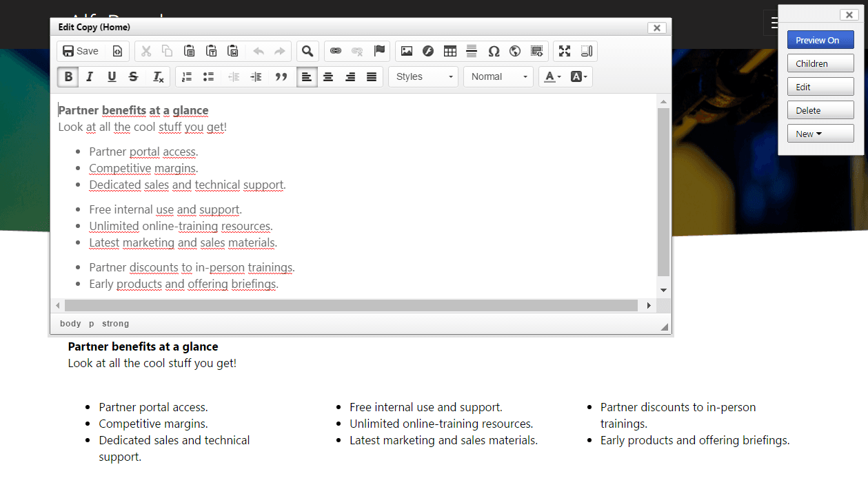Toggle Strikethrough formatting
Screen dimensions: 868x498
point(133,76)
